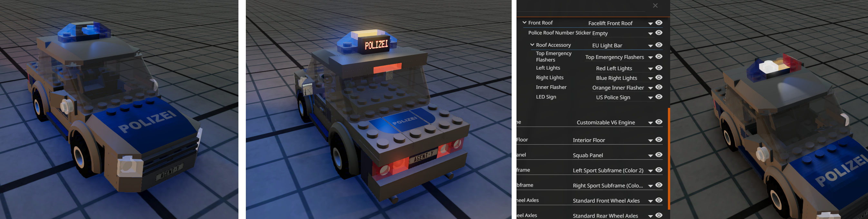Screen dimensions: 868x219
Task: Toggle visibility of LED Sign
Action: tap(659, 97)
